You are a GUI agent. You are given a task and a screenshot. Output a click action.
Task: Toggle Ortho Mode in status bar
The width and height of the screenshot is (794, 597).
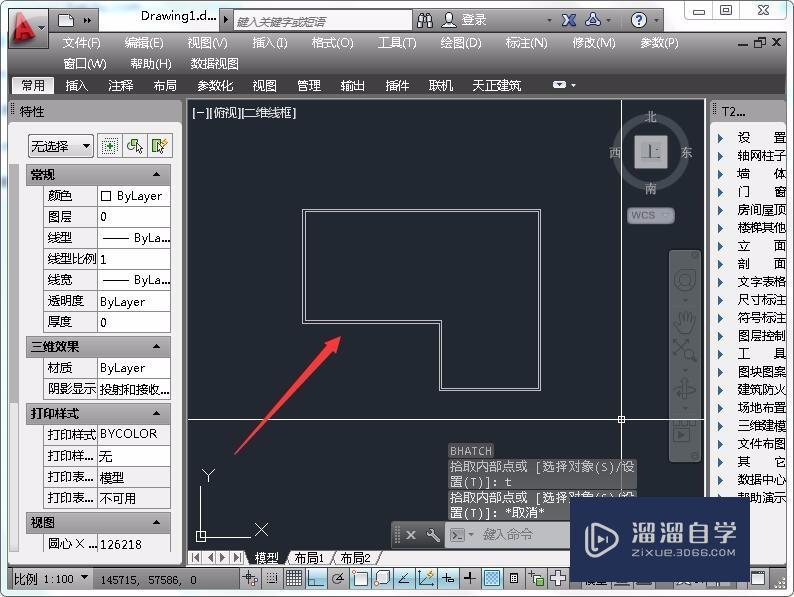pyautogui.click(x=316, y=578)
